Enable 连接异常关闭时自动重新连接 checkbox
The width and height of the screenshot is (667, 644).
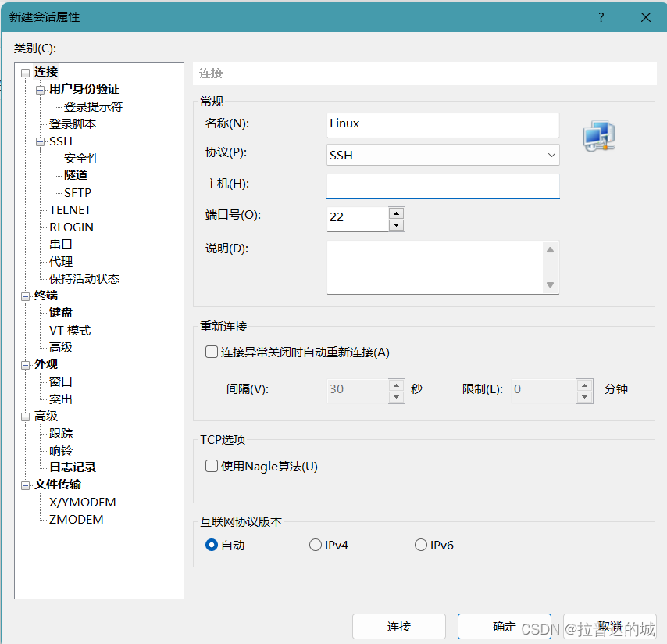pyautogui.click(x=212, y=352)
